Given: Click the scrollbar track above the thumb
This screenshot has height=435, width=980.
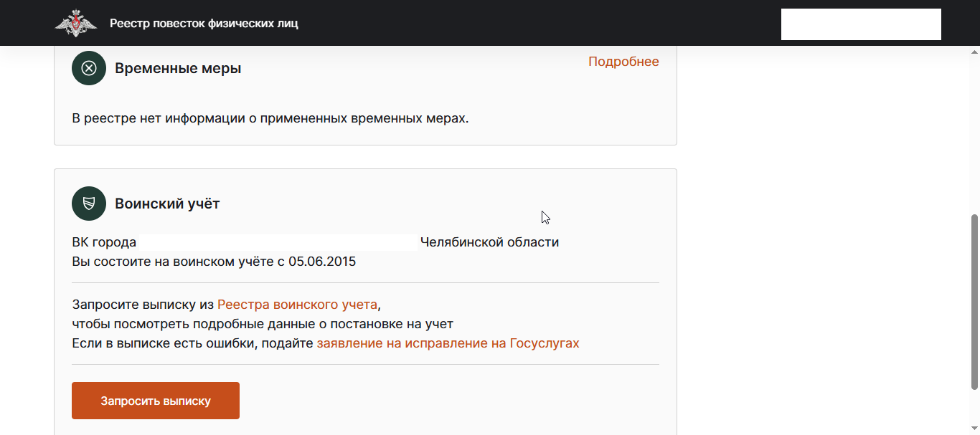Looking at the screenshot, I should click(x=974, y=129).
